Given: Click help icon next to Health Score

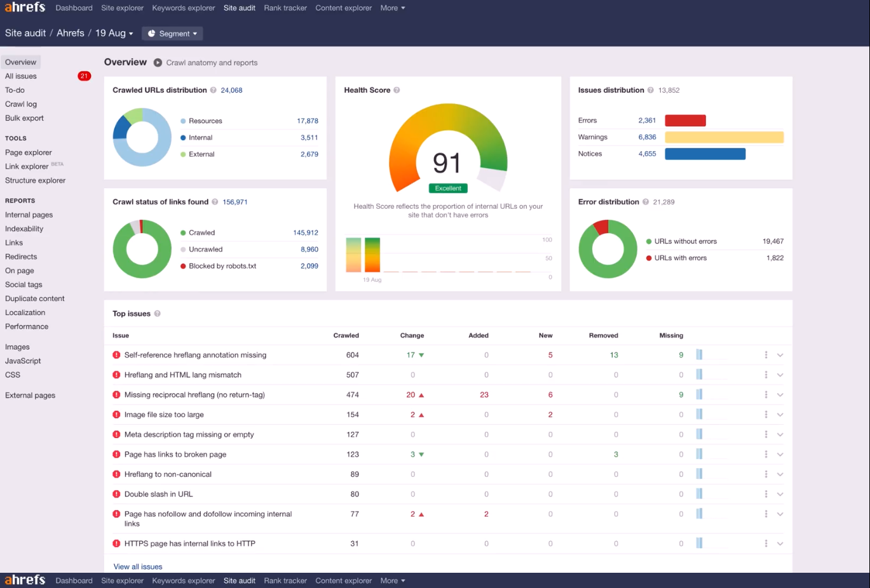Looking at the screenshot, I should [397, 90].
